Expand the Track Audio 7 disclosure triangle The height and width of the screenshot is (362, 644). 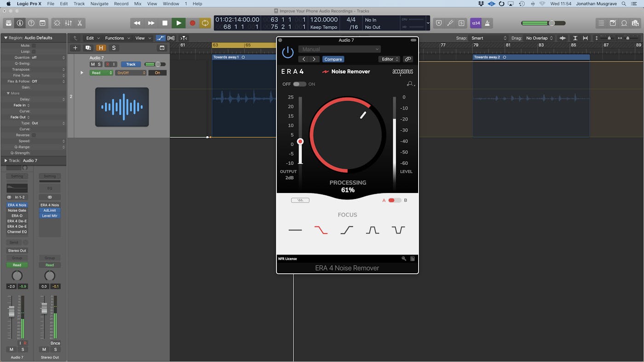(x=6, y=160)
